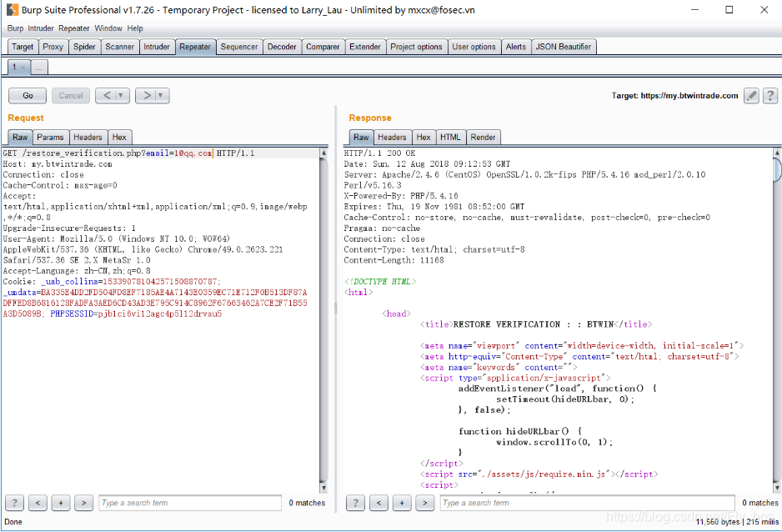Click request search term input field
The height and width of the screenshot is (532, 782).
click(190, 503)
